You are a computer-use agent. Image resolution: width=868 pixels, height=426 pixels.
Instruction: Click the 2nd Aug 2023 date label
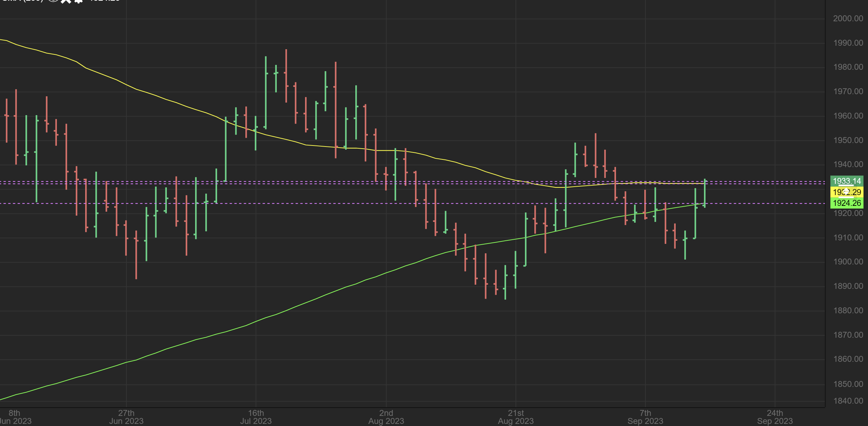[x=386, y=417]
